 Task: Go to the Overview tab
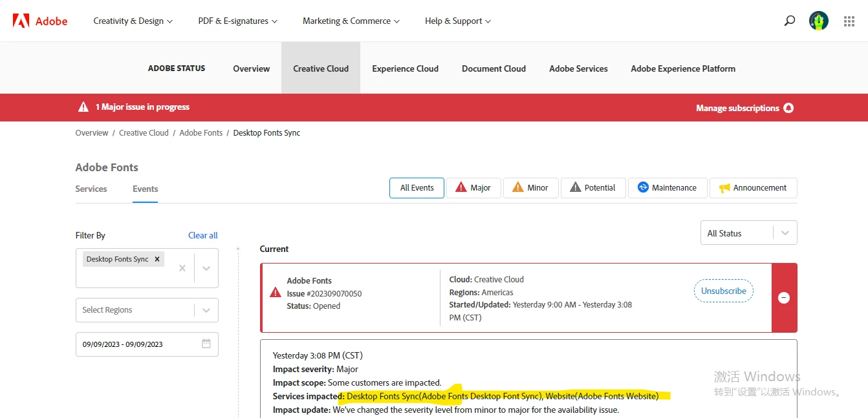click(252, 68)
